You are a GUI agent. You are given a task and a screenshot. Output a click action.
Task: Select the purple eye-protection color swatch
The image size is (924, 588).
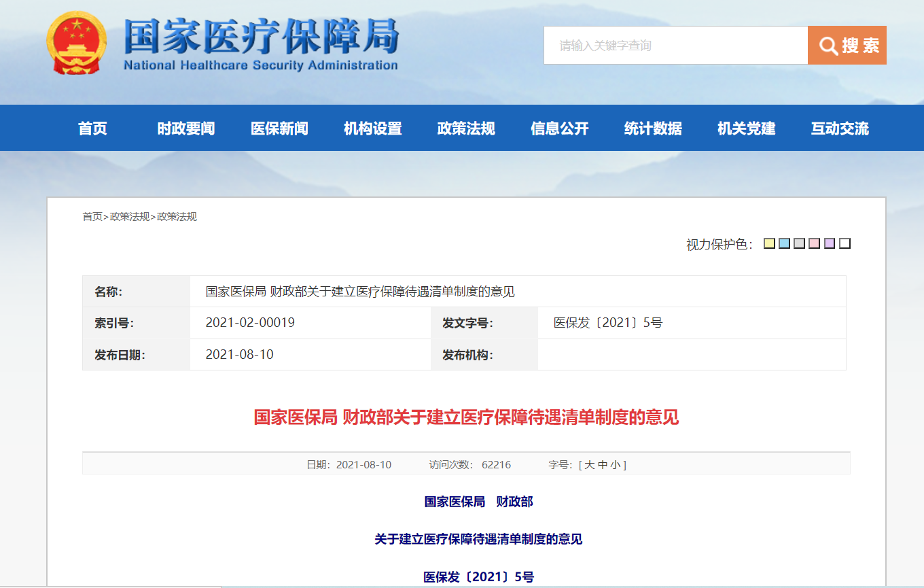click(829, 243)
